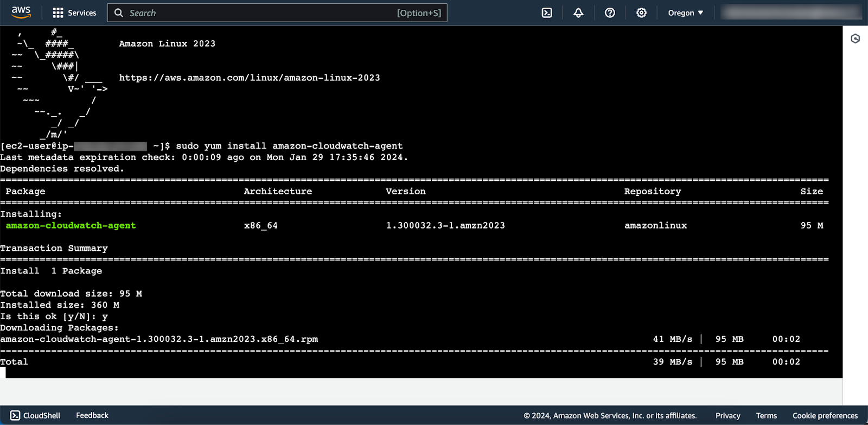Open the Privacy link
This screenshot has height=425, width=868.
click(728, 416)
